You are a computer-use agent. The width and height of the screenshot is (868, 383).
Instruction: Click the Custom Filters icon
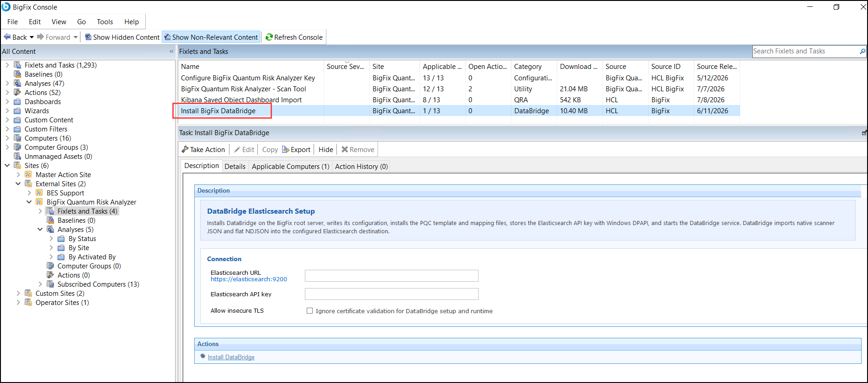click(x=17, y=129)
